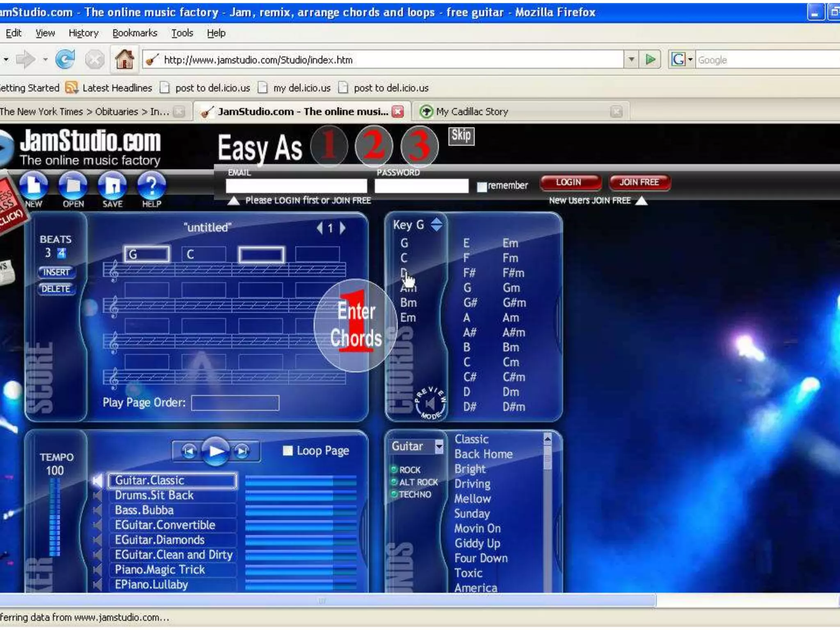Enable the Loop Page checkbox

pos(288,451)
